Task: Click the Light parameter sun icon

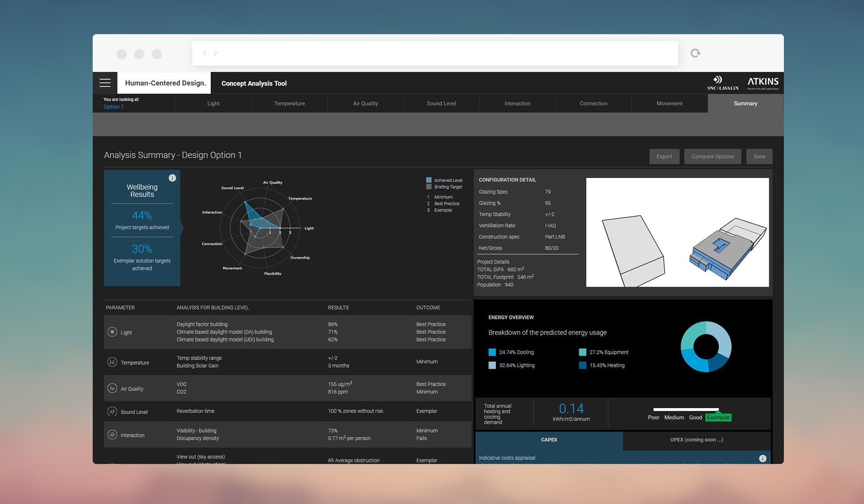Action: [112, 332]
